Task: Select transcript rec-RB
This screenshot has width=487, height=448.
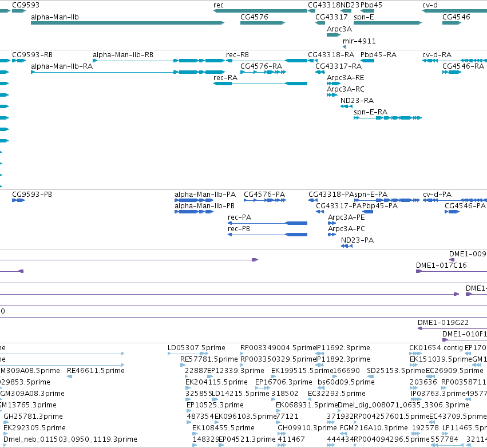Action: (237, 55)
